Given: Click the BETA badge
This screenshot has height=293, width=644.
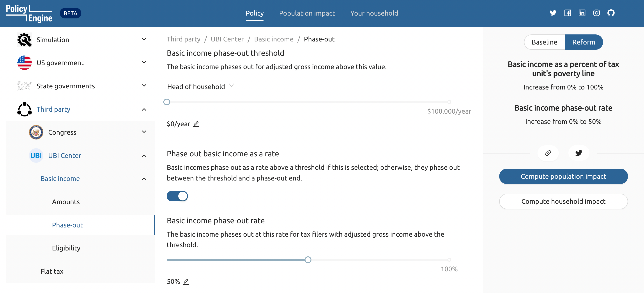Looking at the screenshot, I should 70,13.
